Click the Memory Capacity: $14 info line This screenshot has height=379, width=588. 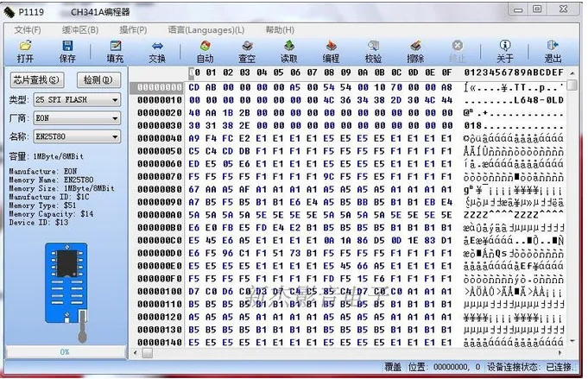pyautogui.click(x=51, y=214)
